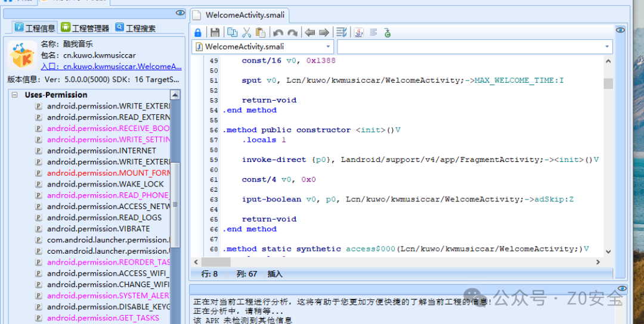The image size is (644, 324).
Task: Click the editor horizontal scrollbar left arrow
Action: [x=196, y=261]
